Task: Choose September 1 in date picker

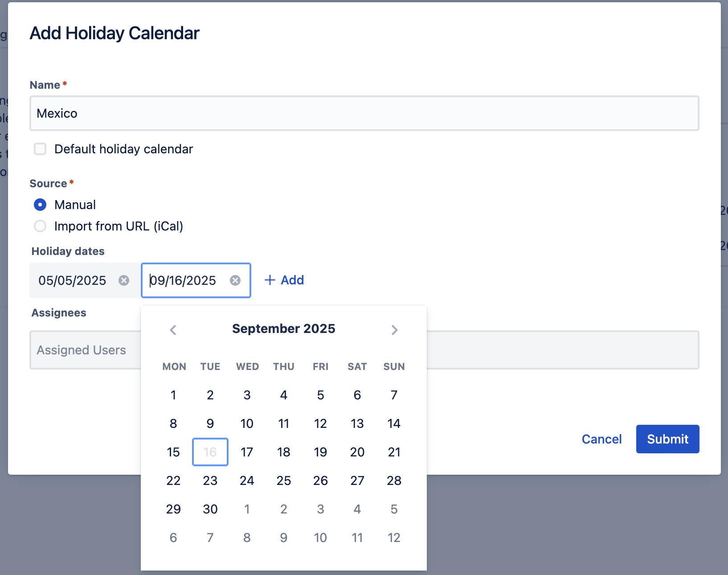Action: click(173, 395)
